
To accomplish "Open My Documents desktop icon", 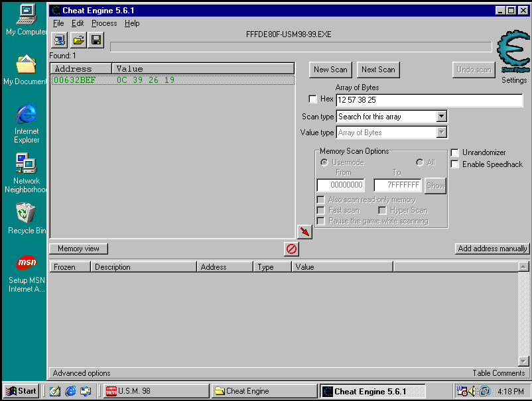I will (25, 70).
